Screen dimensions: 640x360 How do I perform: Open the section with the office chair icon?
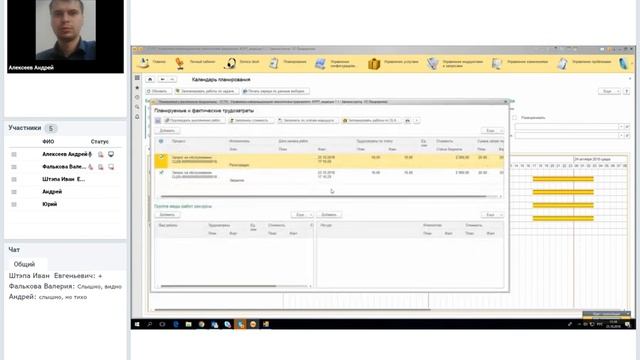pyautogui.click(x=180, y=63)
